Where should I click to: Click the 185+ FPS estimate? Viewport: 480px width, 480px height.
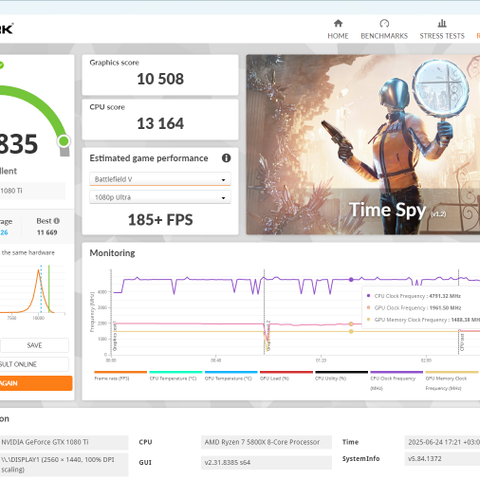click(160, 220)
